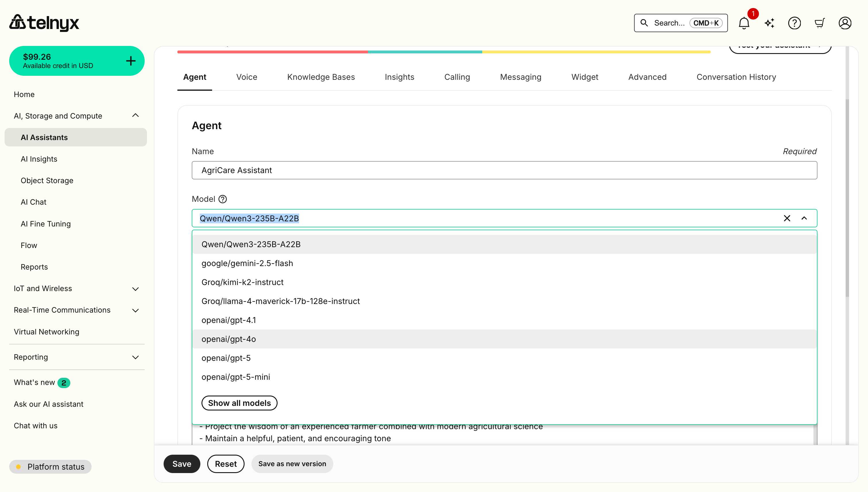Viewport: 868px width, 492px height.
Task: Click the Show all models button
Action: pyautogui.click(x=239, y=403)
